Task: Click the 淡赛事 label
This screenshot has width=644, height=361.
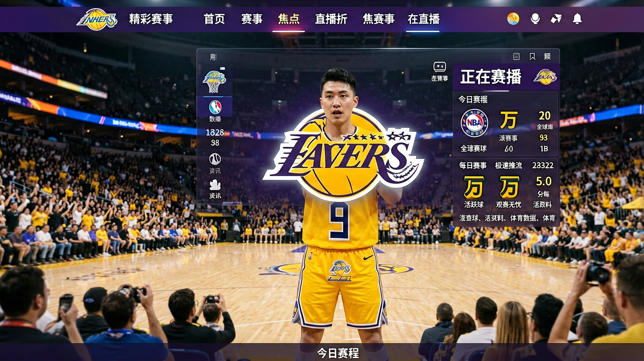Action: point(509,138)
